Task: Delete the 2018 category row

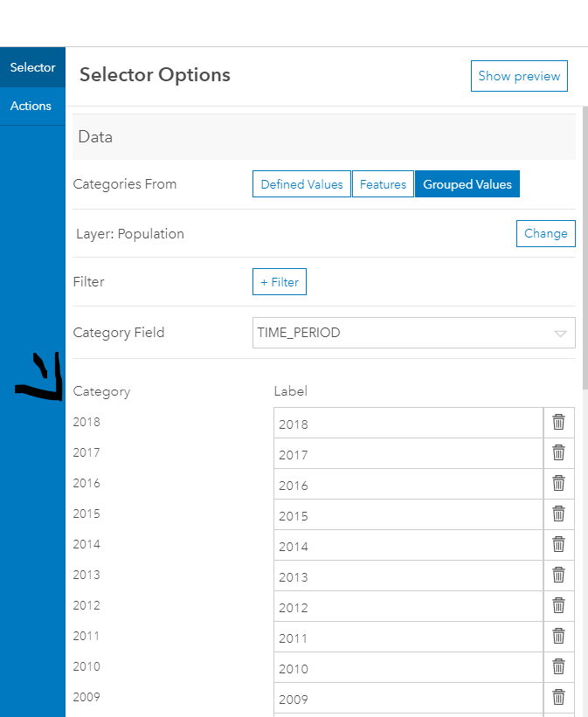Action: pos(558,423)
